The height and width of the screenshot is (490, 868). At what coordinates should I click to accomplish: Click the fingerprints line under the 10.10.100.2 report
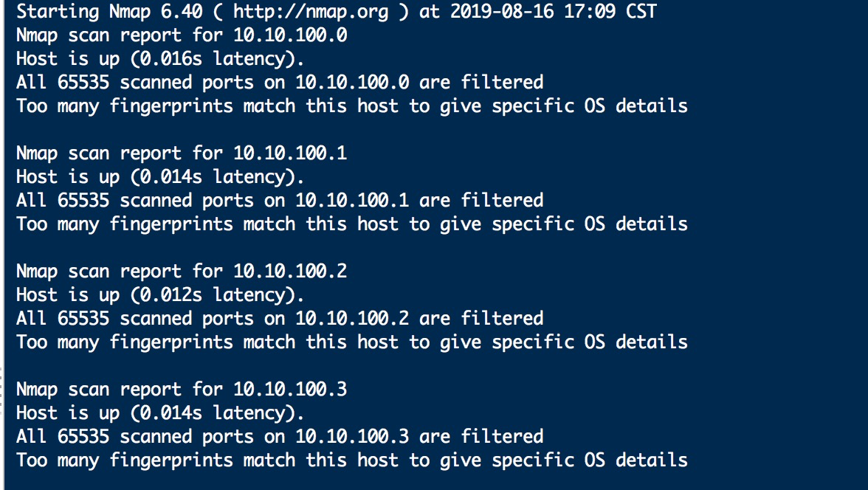(x=351, y=342)
